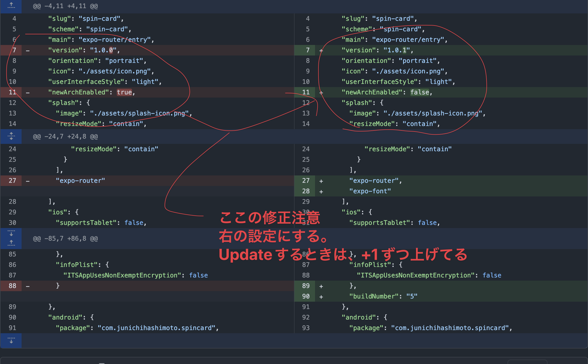This screenshot has width=588, height=364.
Task: Click the highlighted false value on right line 11
Action: coord(419,92)
